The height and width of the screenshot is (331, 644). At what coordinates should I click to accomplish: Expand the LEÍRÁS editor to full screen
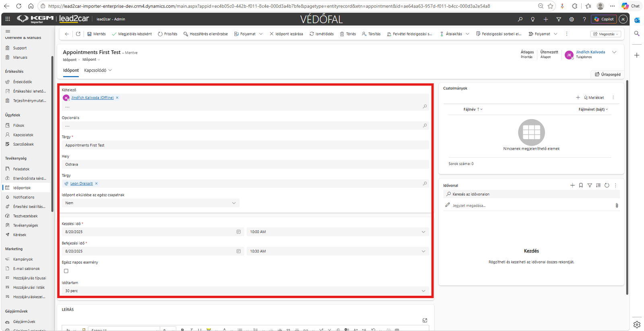point(425,320)
